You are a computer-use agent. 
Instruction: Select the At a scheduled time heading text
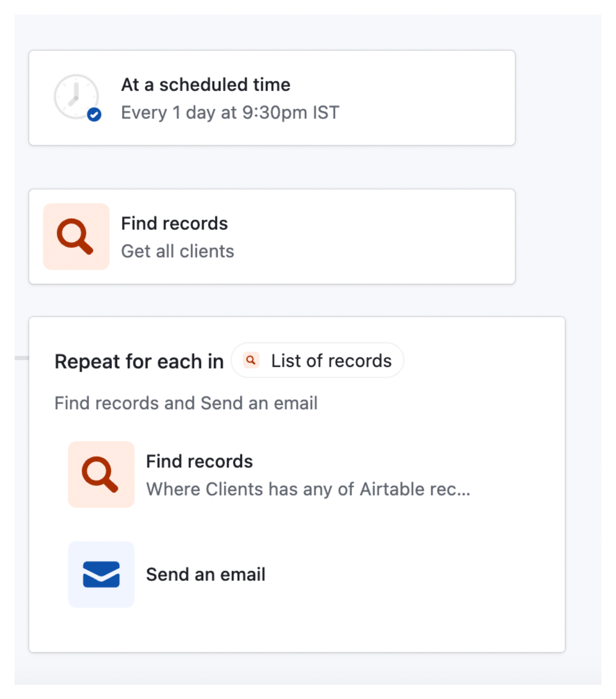[x=206, y=84]
